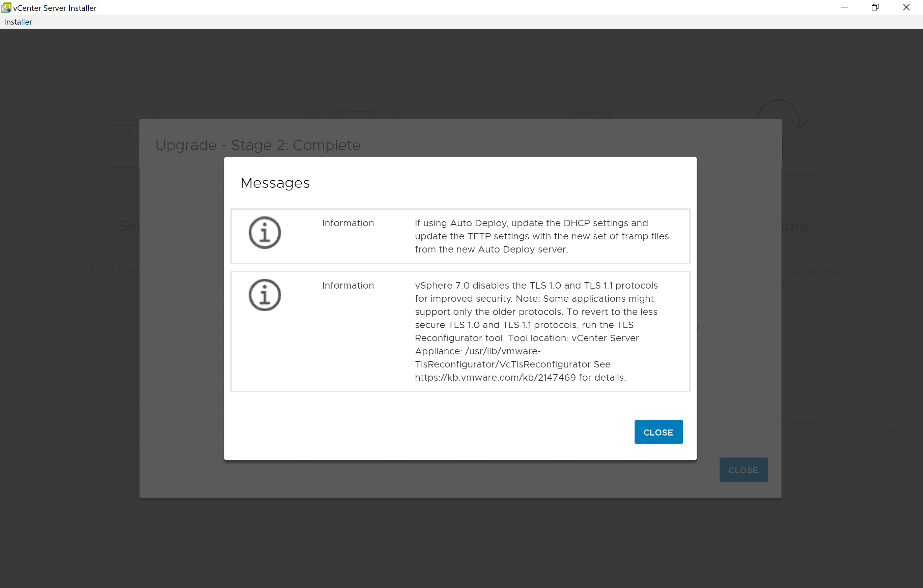Click the dimmed CLOSE button in the Upgrade Stage 2 dialog
This screenshot has width=923, height=588.
(743, 470)
